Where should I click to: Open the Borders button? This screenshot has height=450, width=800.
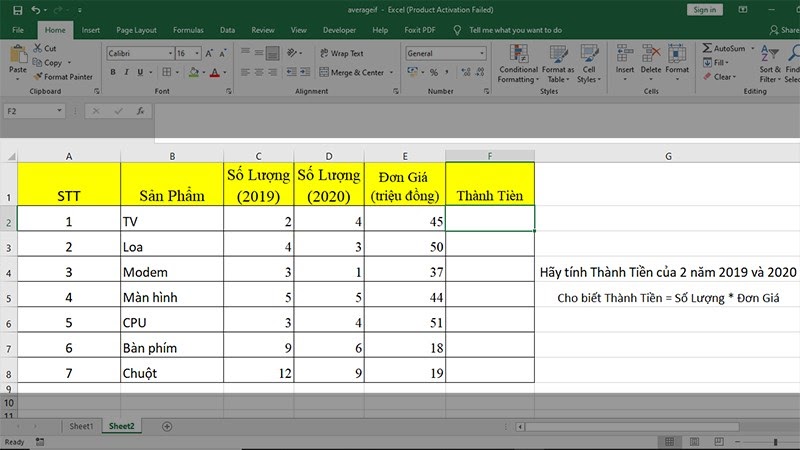click(166, 72)
